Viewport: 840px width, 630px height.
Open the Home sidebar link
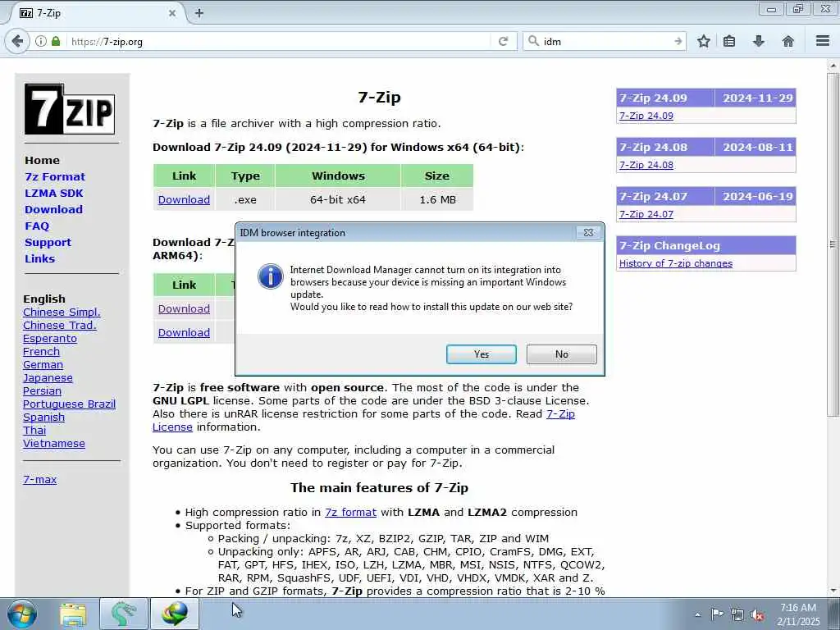coord(42,160)
